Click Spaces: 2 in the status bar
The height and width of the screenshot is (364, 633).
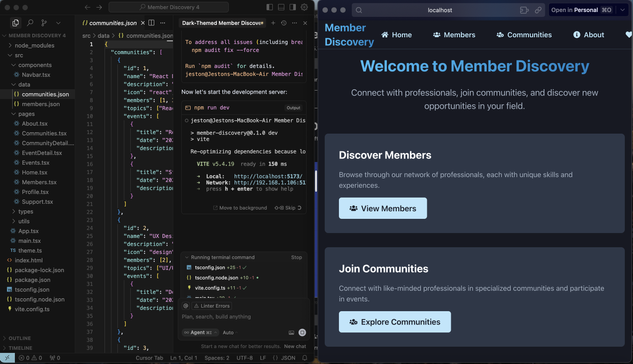[217, 358]
